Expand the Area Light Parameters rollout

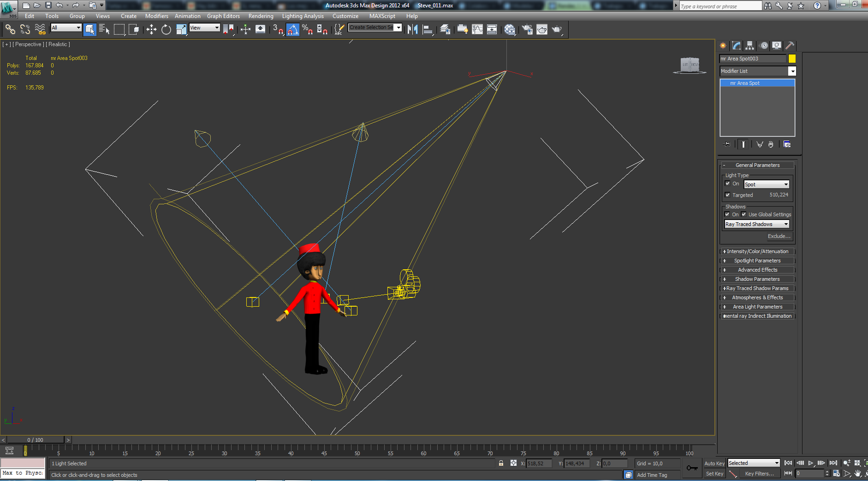coord(757,307)
